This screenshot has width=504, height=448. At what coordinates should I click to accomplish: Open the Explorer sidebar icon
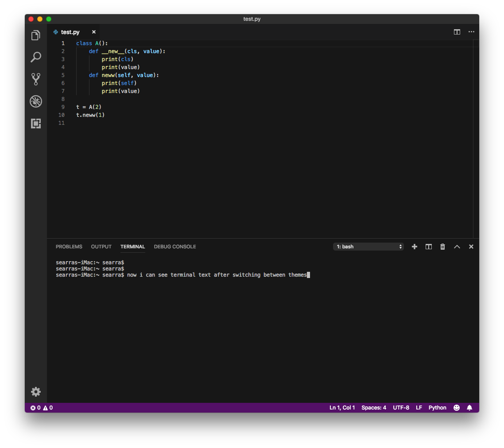click(36, 35)
